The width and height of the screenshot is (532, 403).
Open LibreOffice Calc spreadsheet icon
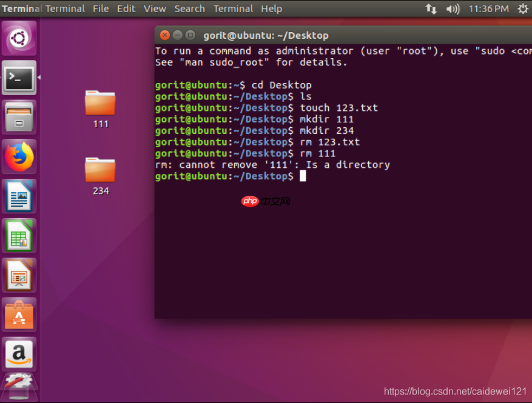(x=19, y=236)
